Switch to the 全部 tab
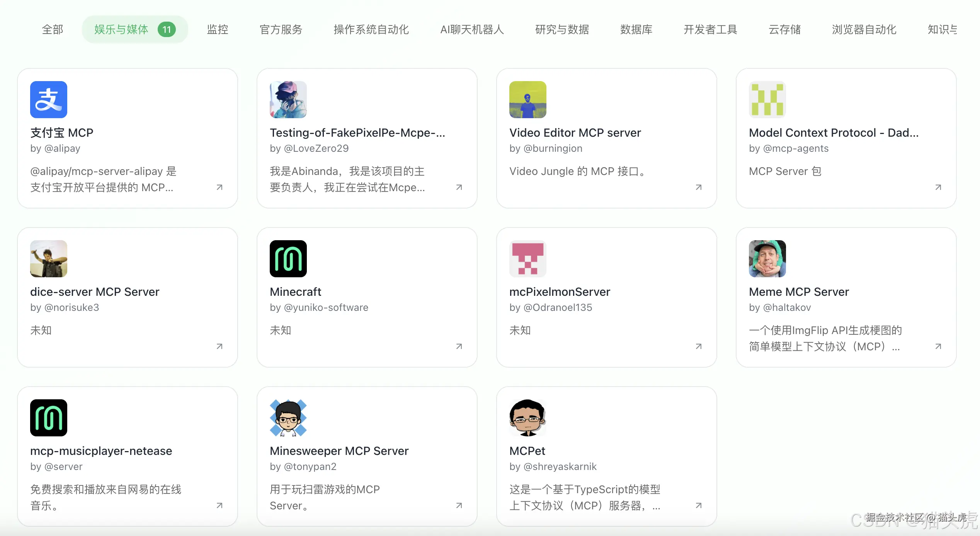This screenshot has height=536, width=980. tap(53, 29)
